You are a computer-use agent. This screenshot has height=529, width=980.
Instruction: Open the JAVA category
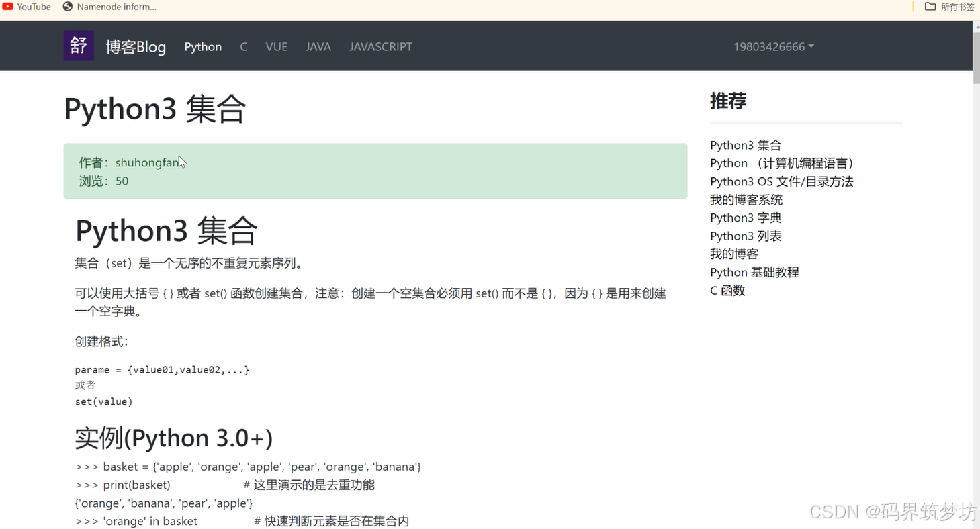318,46
